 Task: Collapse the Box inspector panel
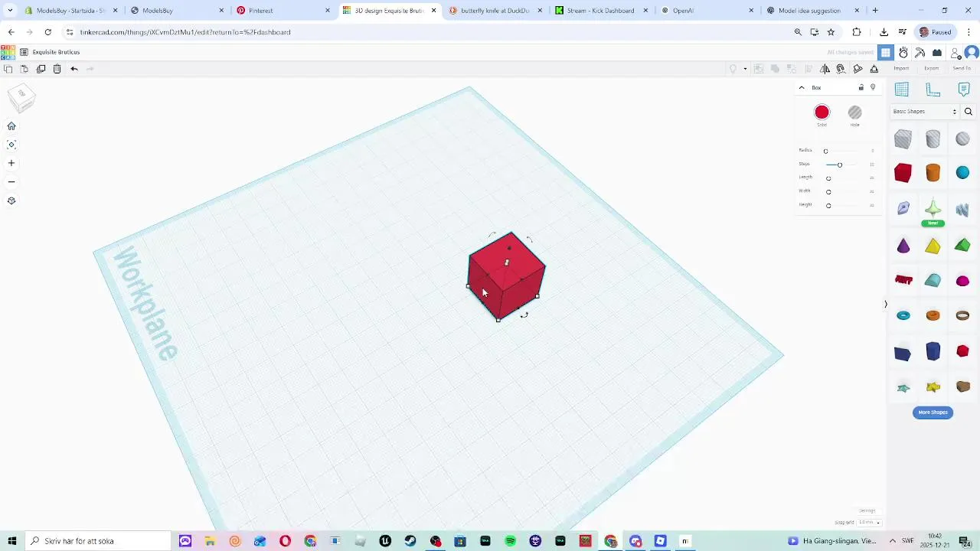coord(802,87)
